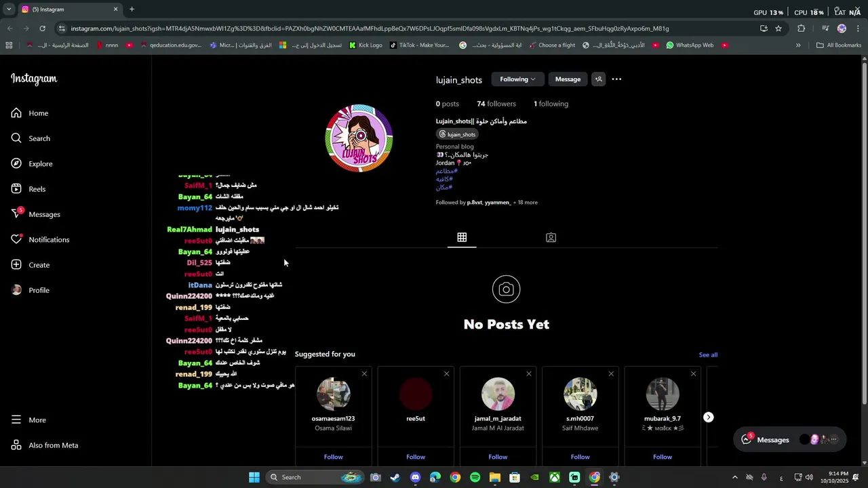Dismiss osamaesam123 suggestion
Screen dimensions: 868x488
click(x=364, y=374)
